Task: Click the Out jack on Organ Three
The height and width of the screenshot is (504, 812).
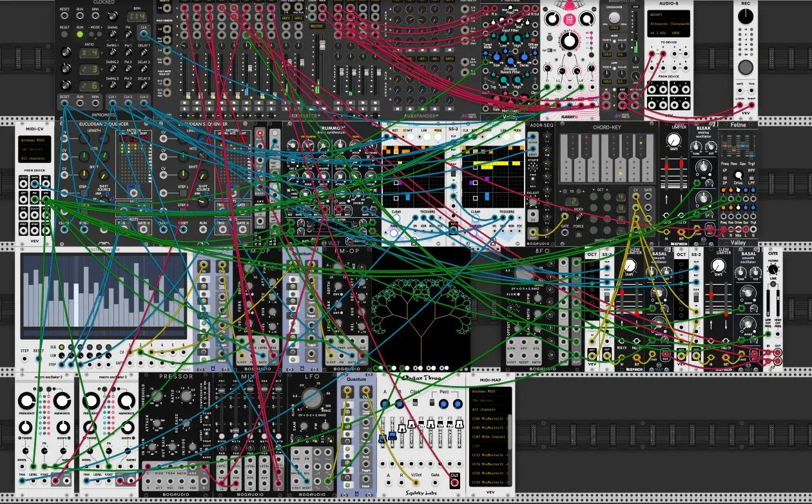Action: [x=455, y=481]
